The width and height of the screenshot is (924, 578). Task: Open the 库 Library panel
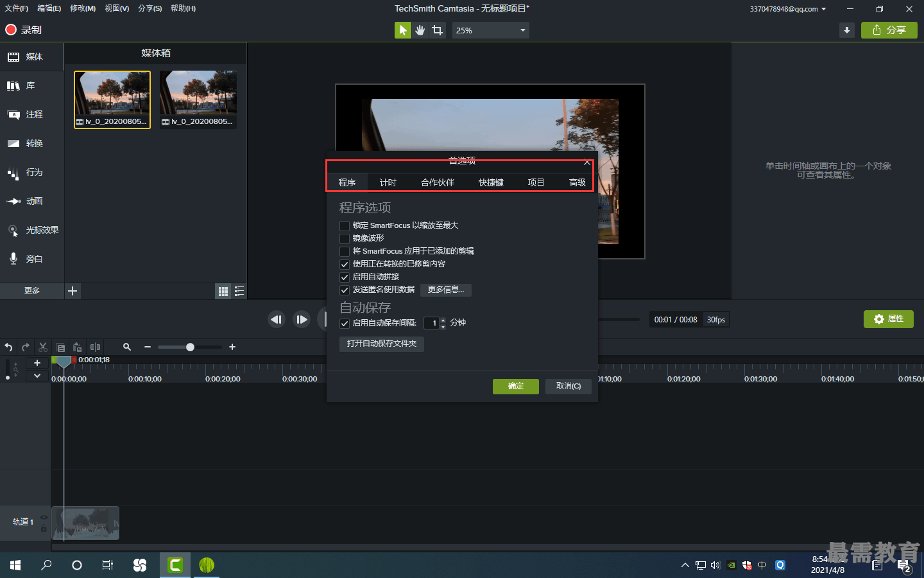click(x=31, y=85)
